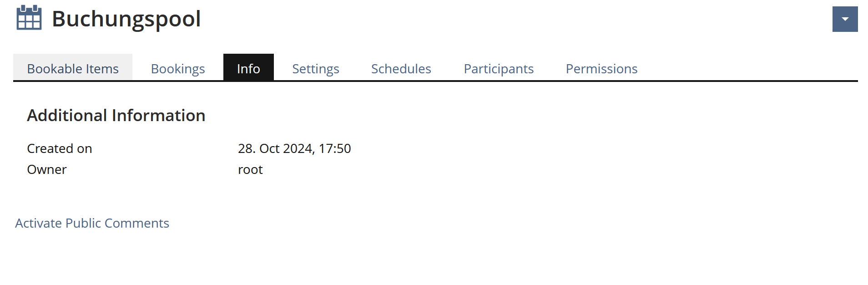Click the empty tab bar area after Permissions
The image size is (868, 285).
(x=746, y=68)
